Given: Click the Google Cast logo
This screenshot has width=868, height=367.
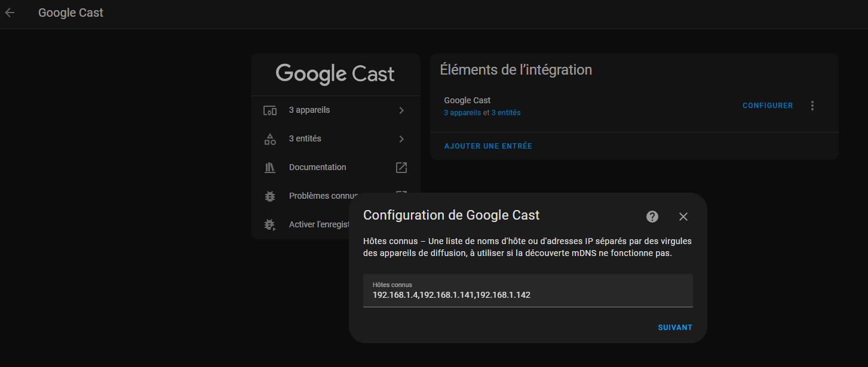Looking at the screenshot, I should (x=335, y=74).
